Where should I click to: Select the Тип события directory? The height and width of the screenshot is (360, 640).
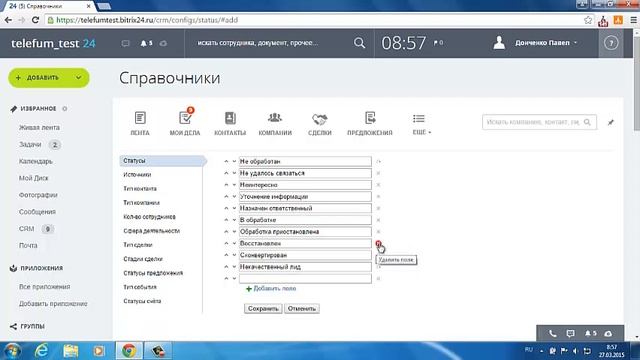pos(140,287)
